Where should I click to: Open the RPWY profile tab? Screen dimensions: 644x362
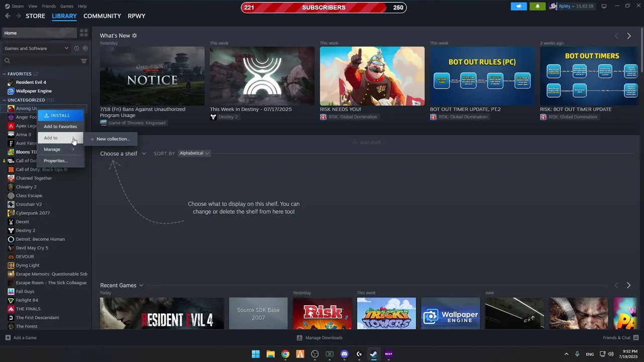click(136, 16)
